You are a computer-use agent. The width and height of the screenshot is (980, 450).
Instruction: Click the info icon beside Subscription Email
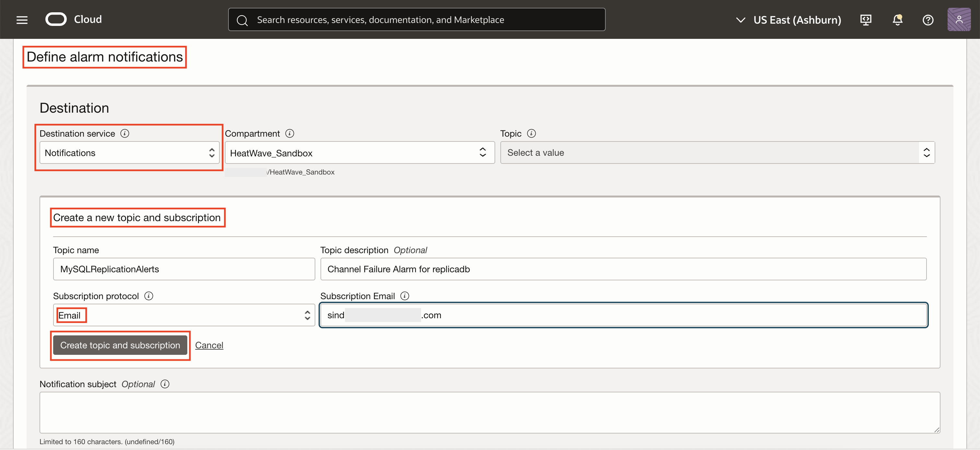[405, 296]
